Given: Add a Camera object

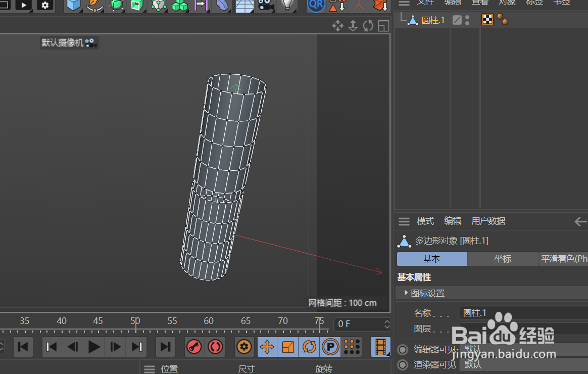Looking at the screenshot, I should coord(266,5).
